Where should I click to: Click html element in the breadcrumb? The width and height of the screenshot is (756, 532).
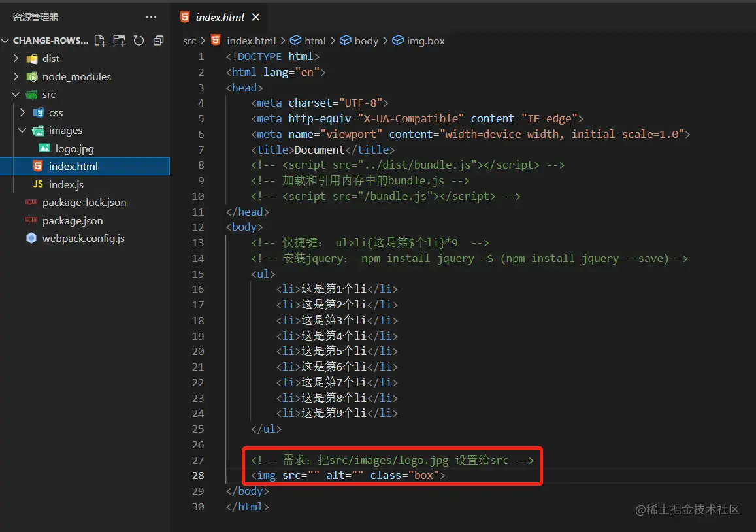pyautogui.click(x=316, y=41)
